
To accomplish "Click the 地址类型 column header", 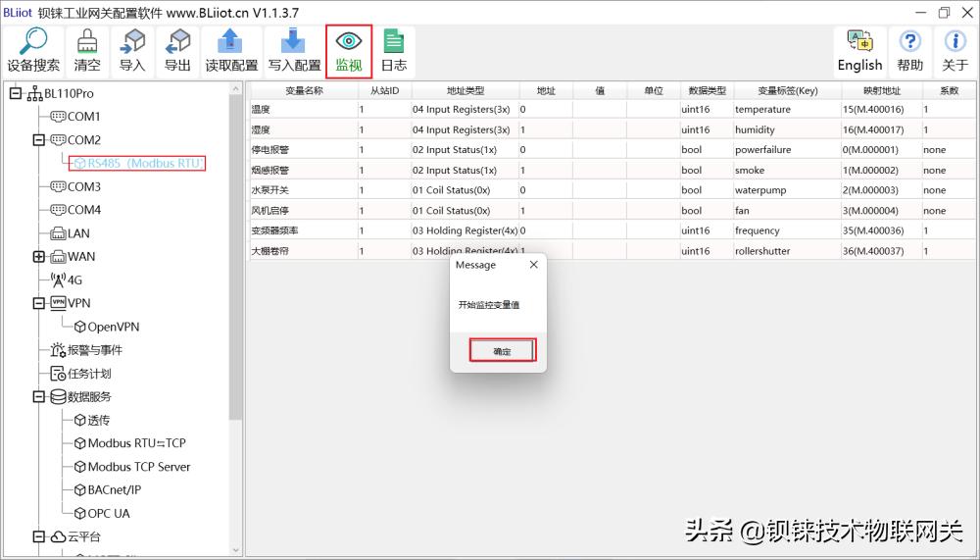I will click(x=465, y=91).
